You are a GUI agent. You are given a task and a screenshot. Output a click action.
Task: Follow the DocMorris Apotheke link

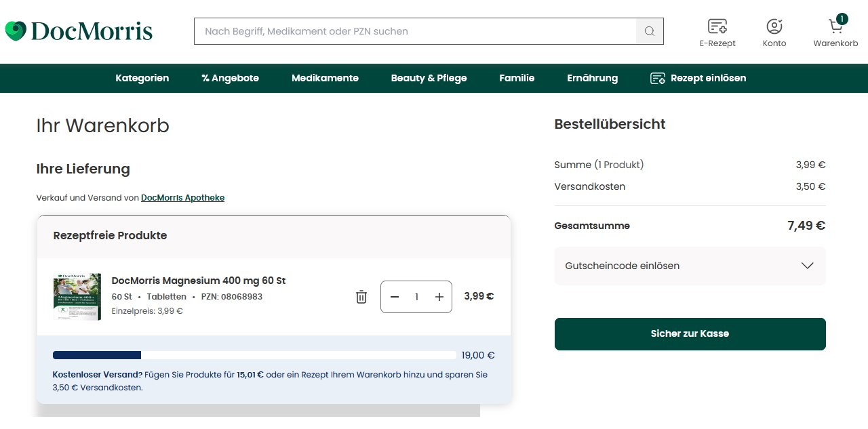[183, 198]
